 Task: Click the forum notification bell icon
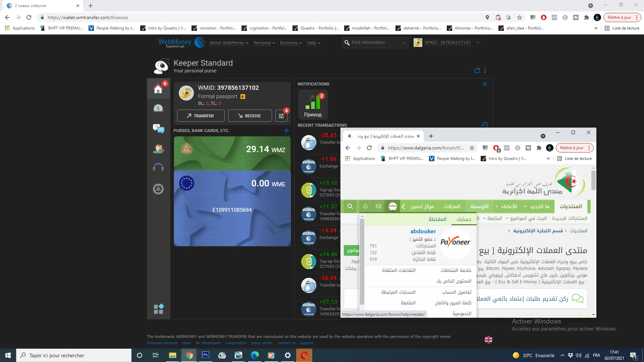(x=365, y=206)
